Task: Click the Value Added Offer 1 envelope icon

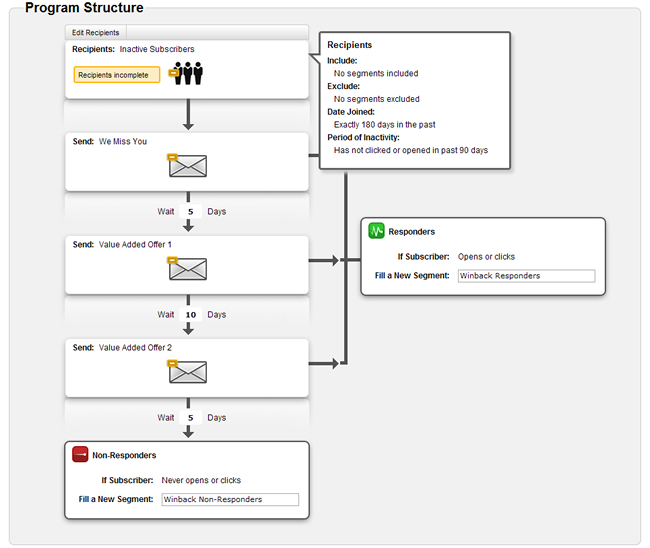Action: pos(187,268)
